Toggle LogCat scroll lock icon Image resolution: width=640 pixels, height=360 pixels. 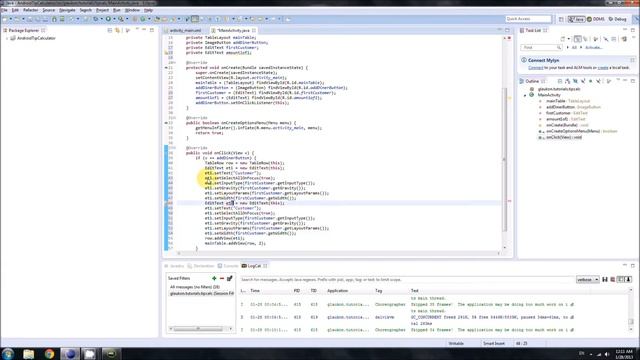tap(628, 280)
